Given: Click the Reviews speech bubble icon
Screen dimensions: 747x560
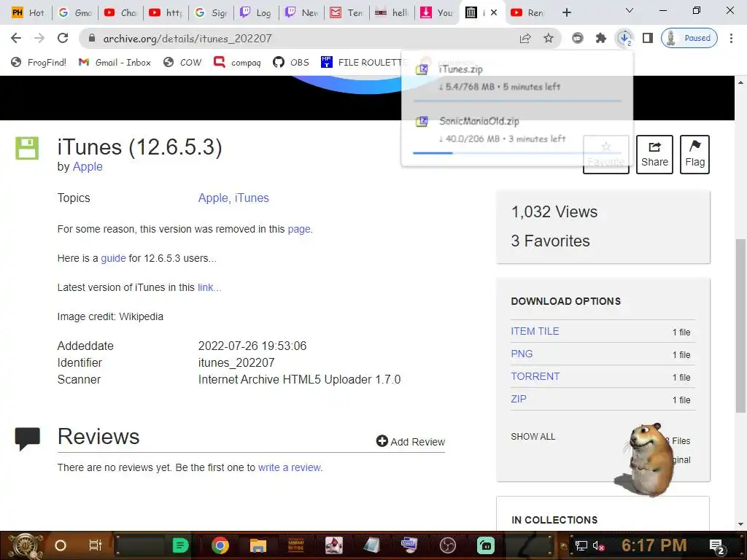Looking at the screenshot, I should tap(27, 438).
